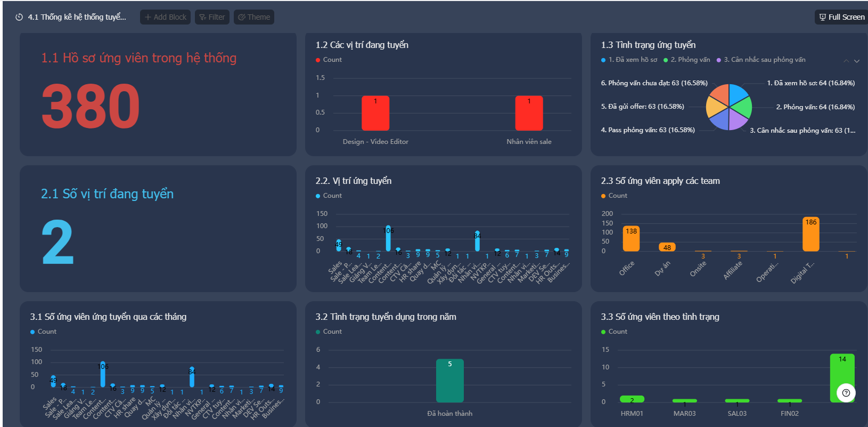Open the Theme settings
868x427 pixels.
[254, 17]
